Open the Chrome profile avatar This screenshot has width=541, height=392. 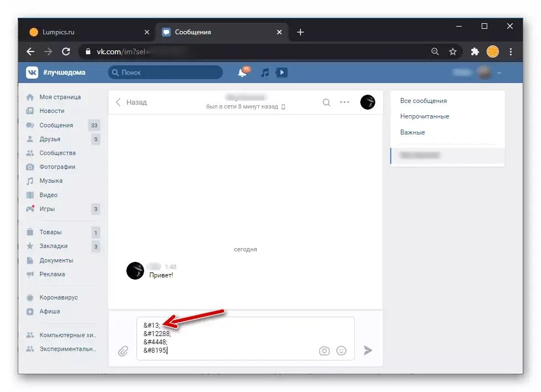[x=493, y=51]
